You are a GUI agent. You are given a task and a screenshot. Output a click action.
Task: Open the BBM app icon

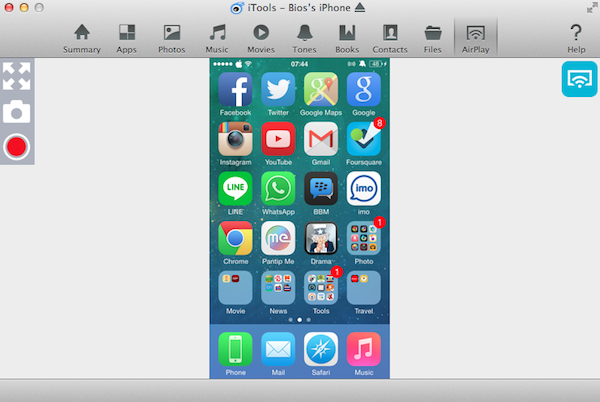click(x=321, y=189)
